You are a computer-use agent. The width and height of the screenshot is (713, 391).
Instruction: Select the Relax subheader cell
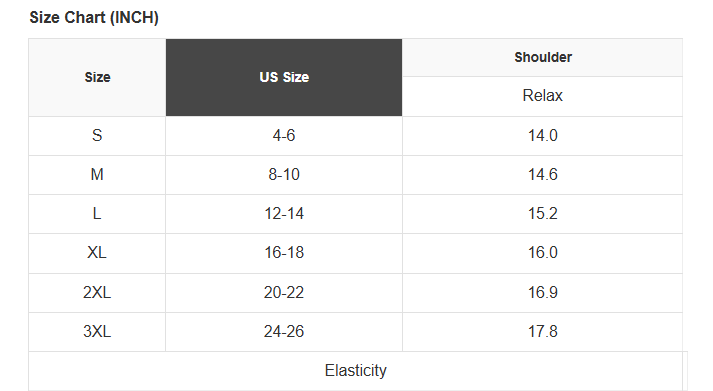click(x=542, y=96)
